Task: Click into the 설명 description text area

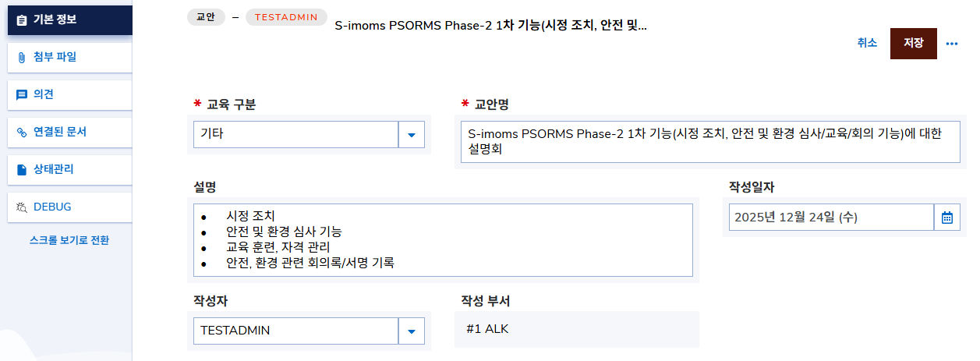Action: click(443, 239)
